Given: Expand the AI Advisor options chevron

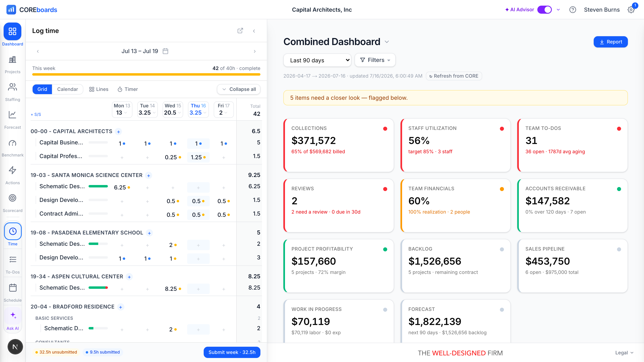Looking at the screenshot, I should [x=558, y=10].
